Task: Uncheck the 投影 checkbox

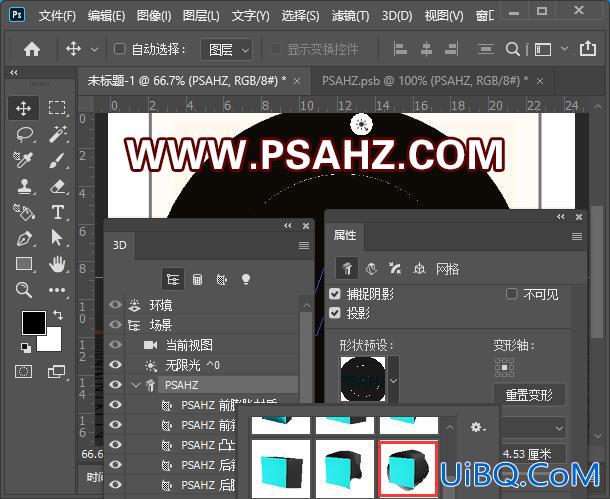Action: pos(335,313)
